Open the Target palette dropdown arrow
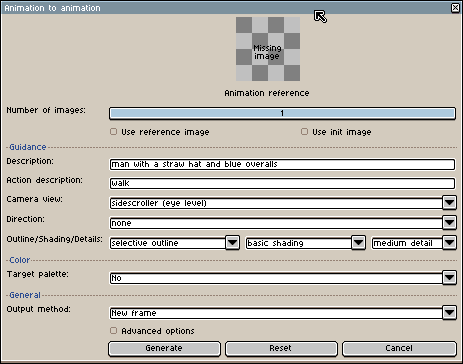Viewport: 463px width, 364px height. point(449,278)
